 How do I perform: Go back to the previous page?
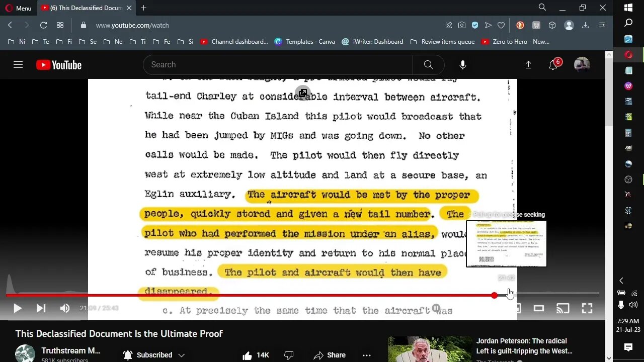click(x=10, y=25)
